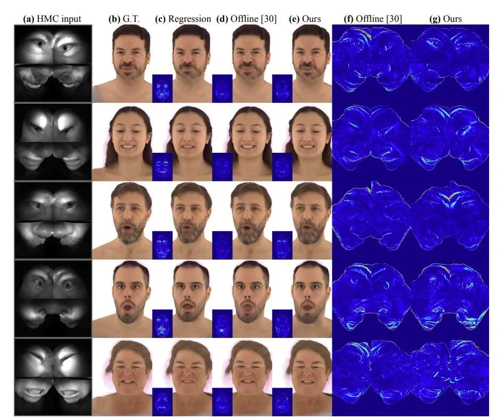
Task: Open Regression face render of surprised man
Action: point(192,299)
